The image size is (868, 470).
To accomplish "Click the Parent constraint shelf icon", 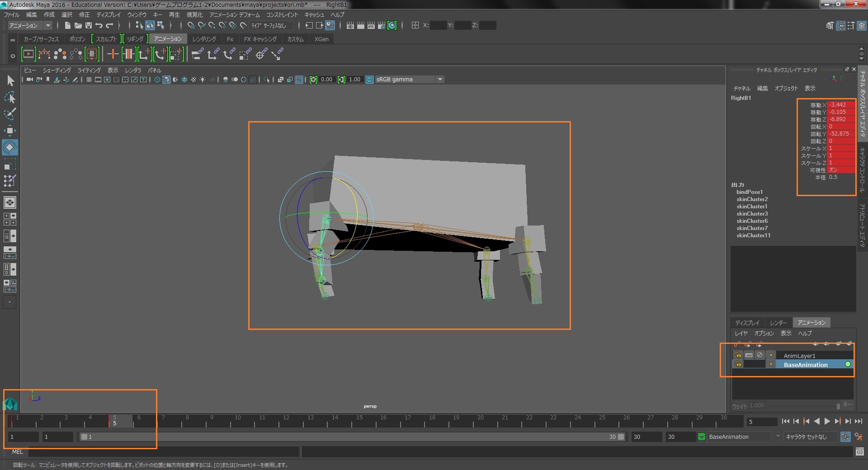I will [x=197, y=54].
